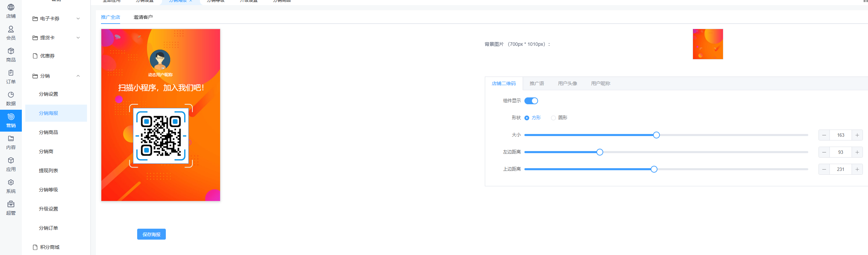This screenshot has width=868, height=255.
Task: Click the 上边距离 number field showing 231
Action: 841,169
